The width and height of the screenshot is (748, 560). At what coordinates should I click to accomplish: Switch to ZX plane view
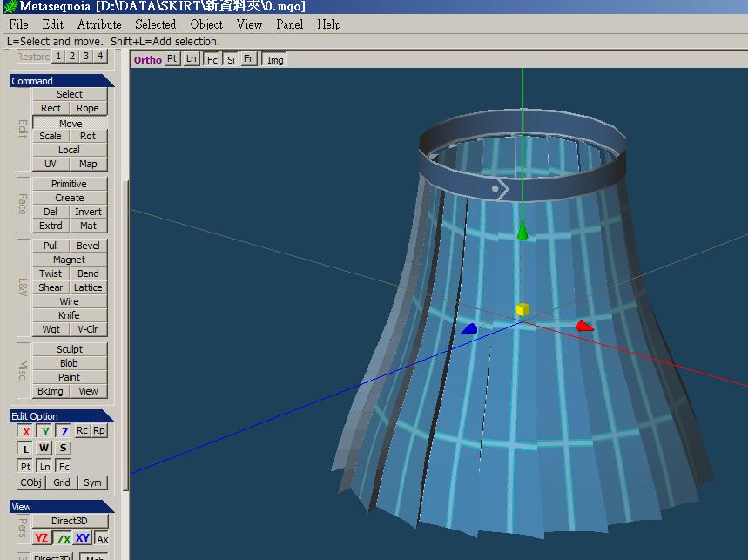click(64, 538)
